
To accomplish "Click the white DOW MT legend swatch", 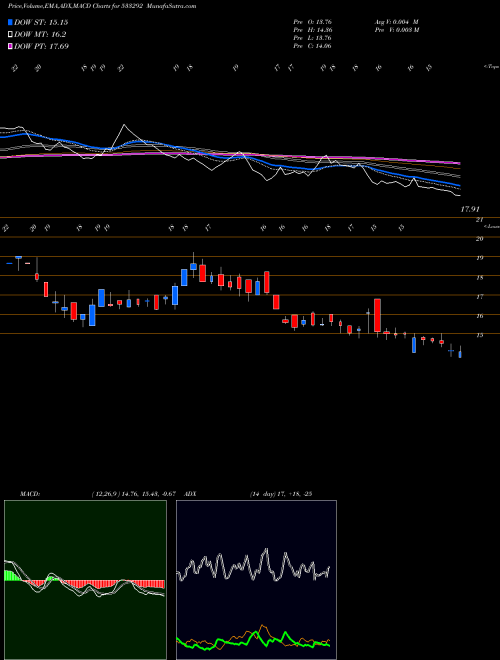I will 10,35.
